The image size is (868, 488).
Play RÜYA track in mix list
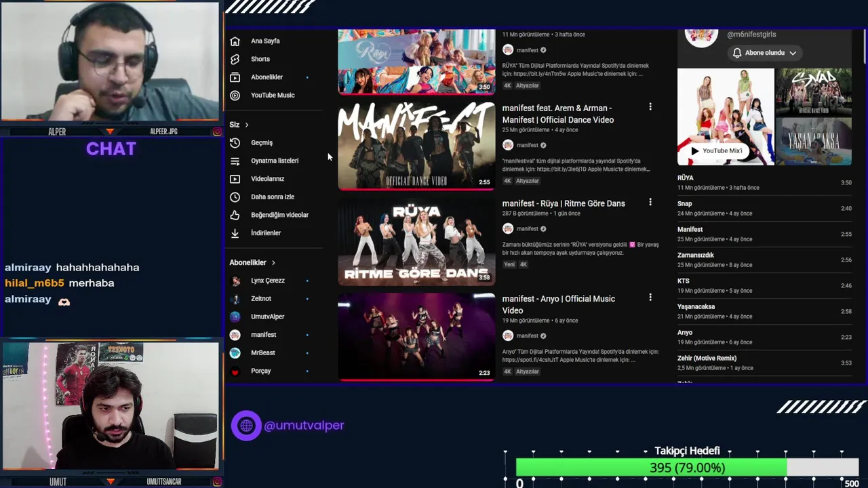coord(764,182)
